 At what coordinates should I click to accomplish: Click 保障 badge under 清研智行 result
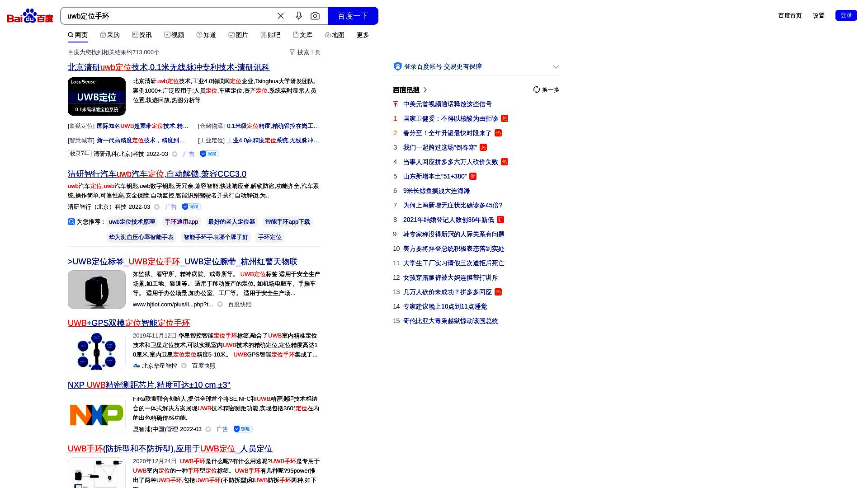click(x=191, y=207)
